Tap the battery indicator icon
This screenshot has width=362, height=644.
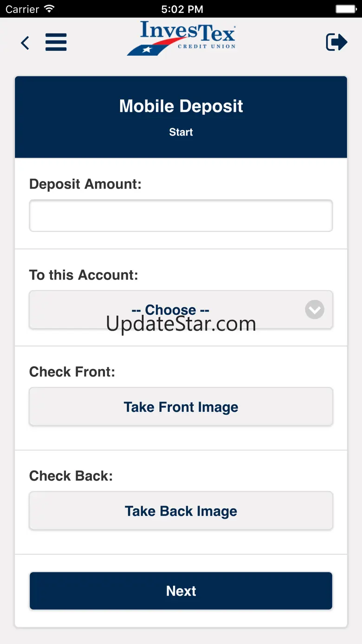(345, 9)
